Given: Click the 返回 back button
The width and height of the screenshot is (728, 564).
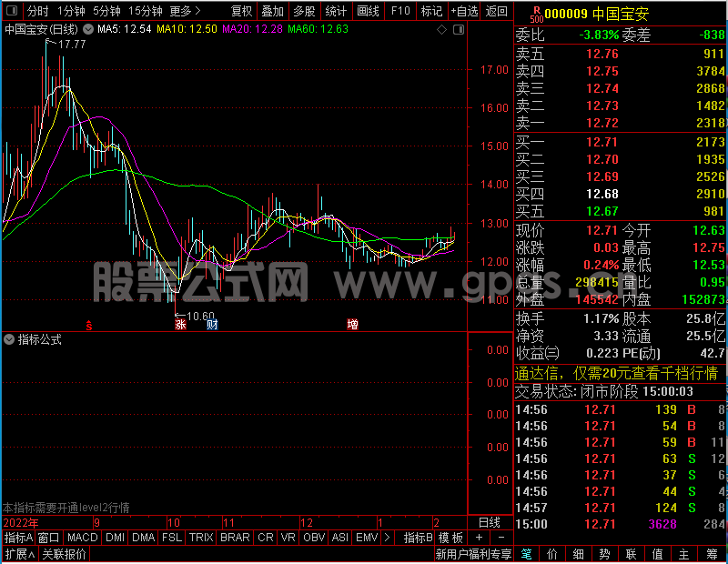Looking at the screenshot, I should pos(496,11).
